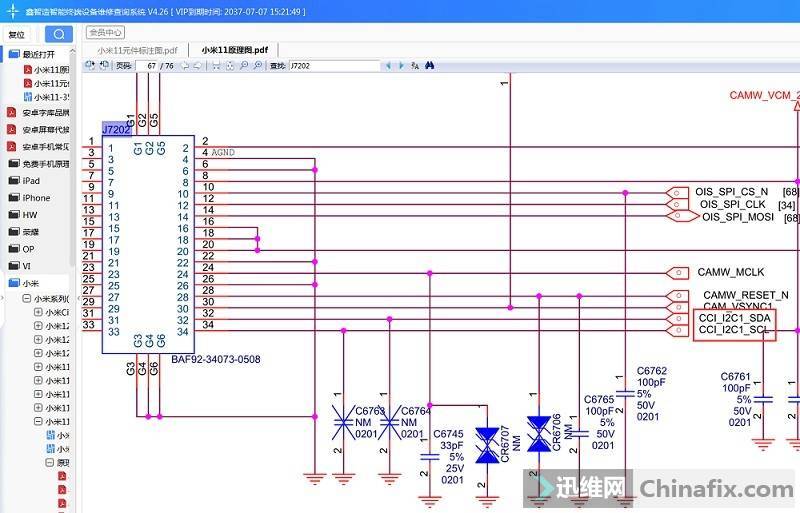This screenshot has width=800, height=513.
Task: Open the iPhone folder in sidebar
Action: click(x=36, y=197)
